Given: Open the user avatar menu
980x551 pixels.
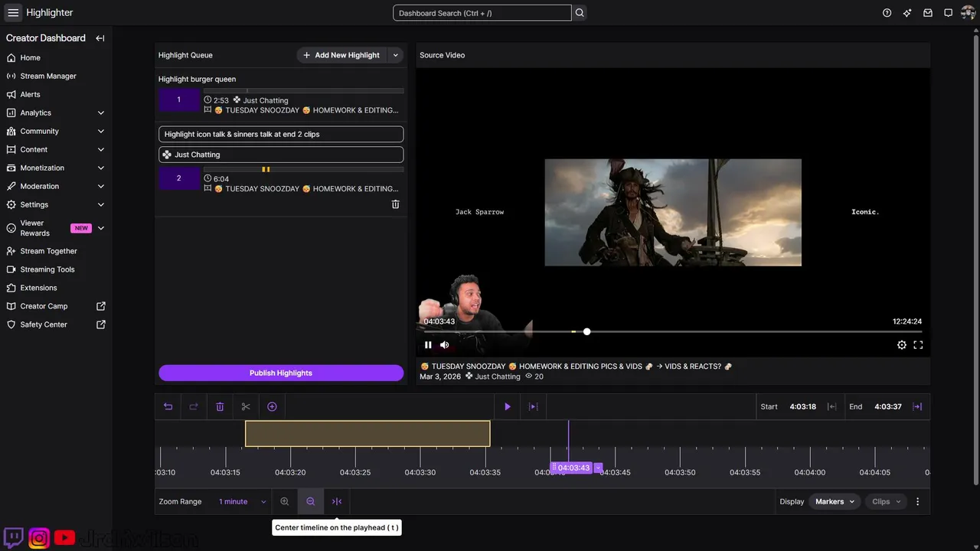Looking at the screenshot, I should pyautogui.click(x=968, y=13).
